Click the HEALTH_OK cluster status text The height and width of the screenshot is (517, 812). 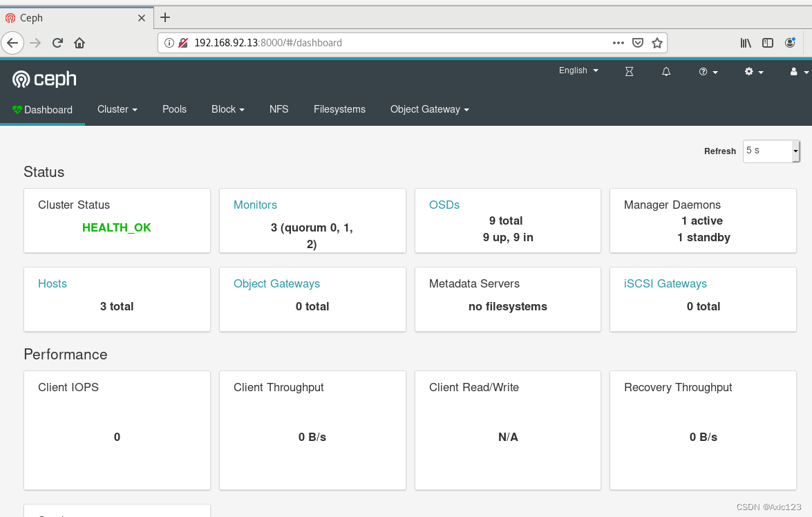117,227
